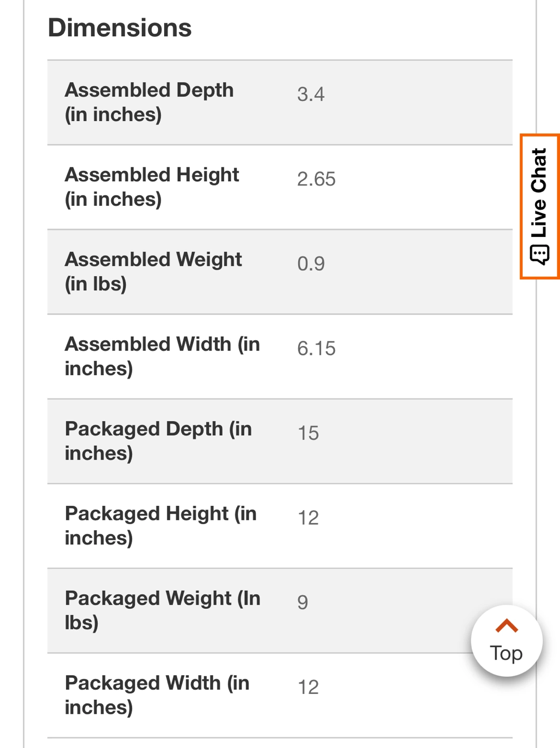
Task: Select the Assembled Depth label
Action: 149,102
